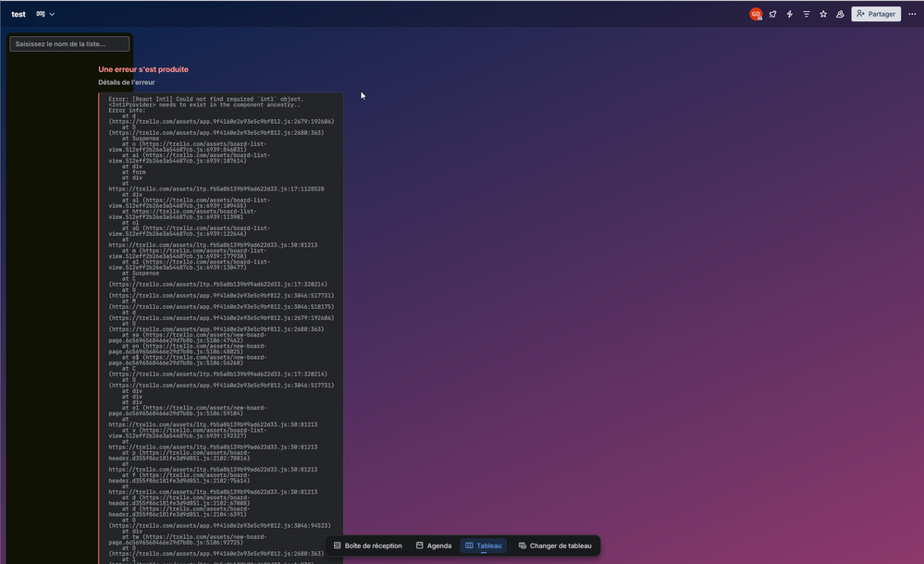Viewport: 924px width, 564px height.
Task: Open the three-dot board menu
Action: click(x=912, y=14)
